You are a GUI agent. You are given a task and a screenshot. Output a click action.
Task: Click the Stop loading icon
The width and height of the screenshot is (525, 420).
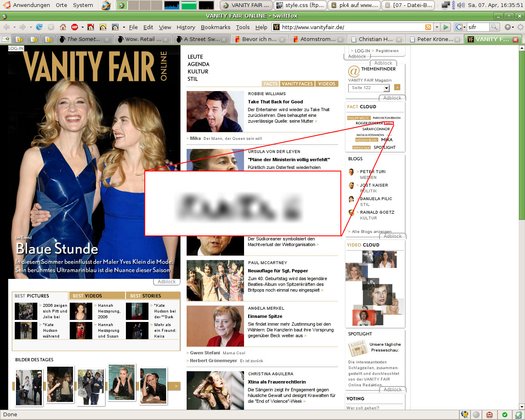click(51, 27)
